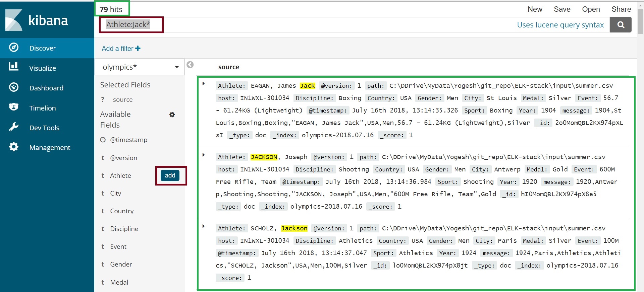644x292 pixels.
Task: Select the Athlete field name
Action: pos(121,175)
